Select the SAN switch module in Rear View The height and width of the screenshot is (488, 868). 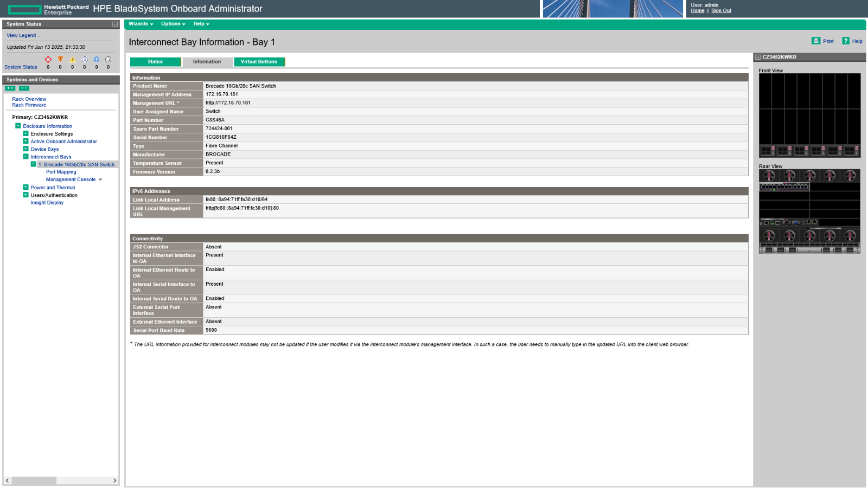(784, 187)
